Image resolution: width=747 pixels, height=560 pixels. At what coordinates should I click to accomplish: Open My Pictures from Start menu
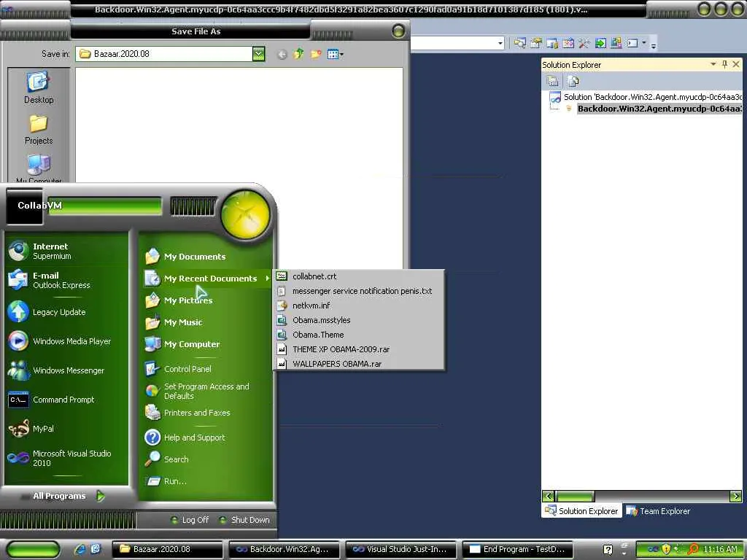pos(206,300)
